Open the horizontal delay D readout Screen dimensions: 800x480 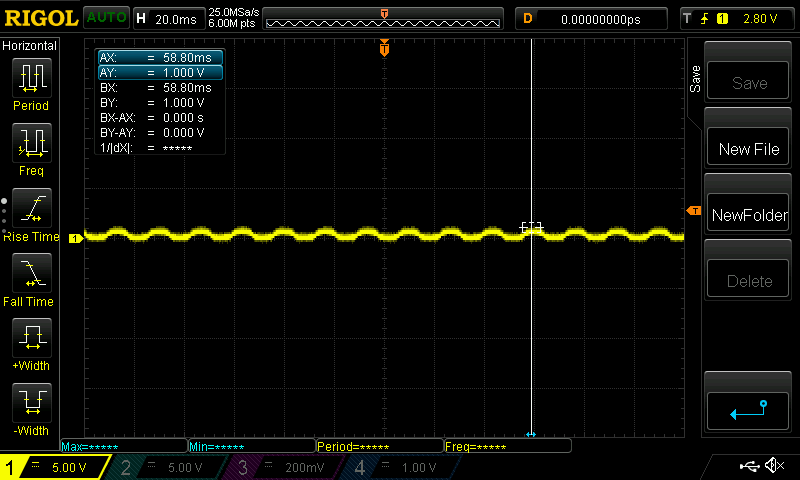(590, 18)
